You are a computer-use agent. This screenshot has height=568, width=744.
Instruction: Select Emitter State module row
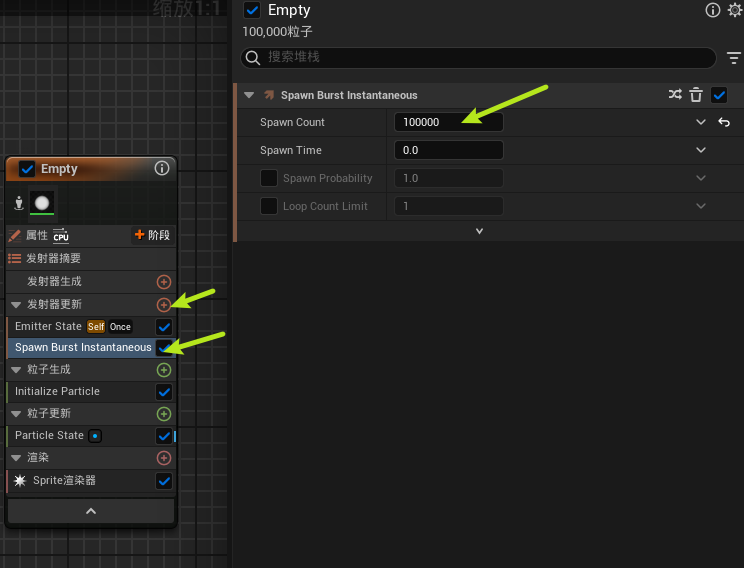(91, 326)
